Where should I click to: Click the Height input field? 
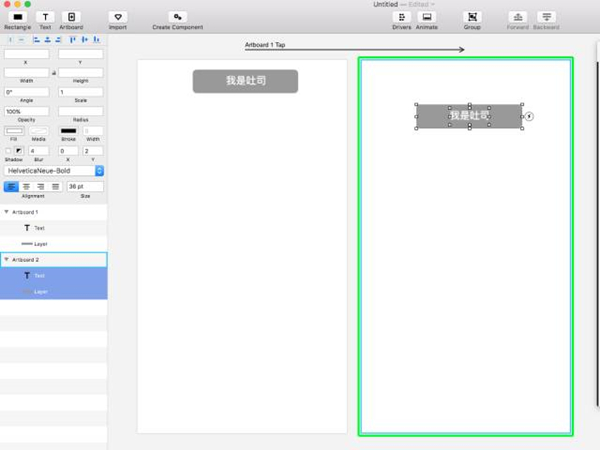(x=81, y=73)
